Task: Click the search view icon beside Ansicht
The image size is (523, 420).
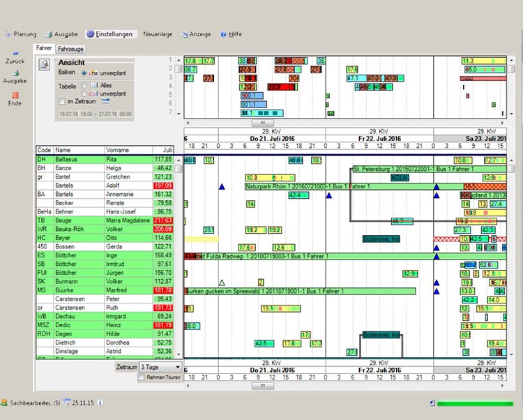Action: pyautogui.click(x=45, y=64)
